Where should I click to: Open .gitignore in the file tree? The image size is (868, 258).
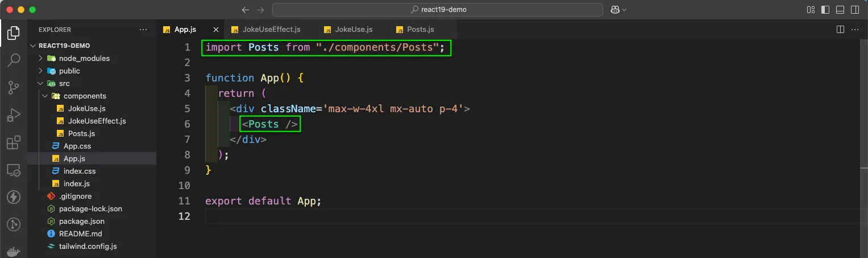[x=92, y=196]
